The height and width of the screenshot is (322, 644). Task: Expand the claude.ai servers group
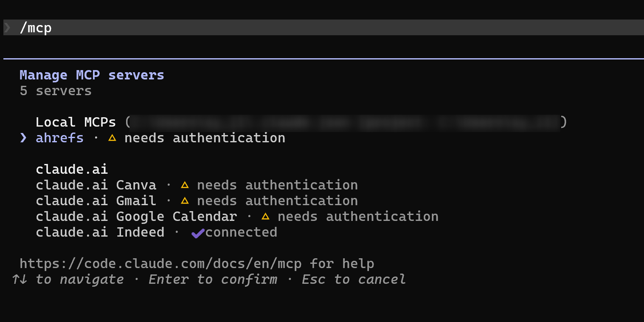tap(71, 169)
